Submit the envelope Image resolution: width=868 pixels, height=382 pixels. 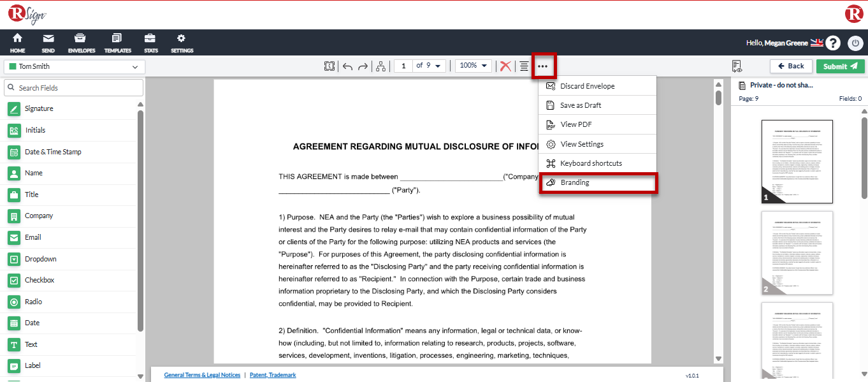[x=841, y=66]
